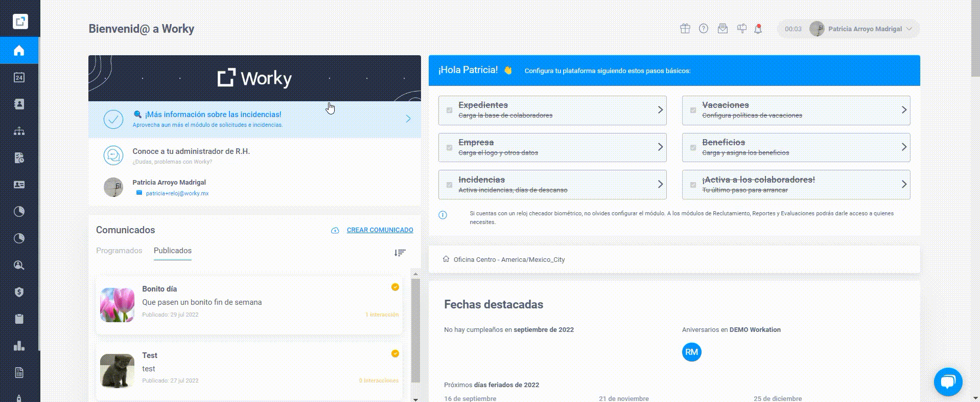Click the CREAR COMUNICADO link
Image resolution: width=980 pixels, height=402 pixels.
(x=380, y=230)
